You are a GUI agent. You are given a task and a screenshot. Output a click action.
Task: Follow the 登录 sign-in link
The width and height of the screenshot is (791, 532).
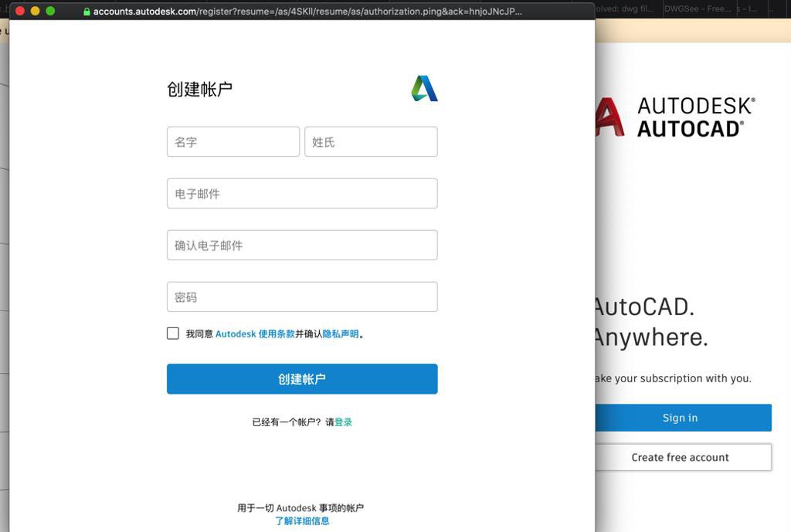click(x=343, y=422)
